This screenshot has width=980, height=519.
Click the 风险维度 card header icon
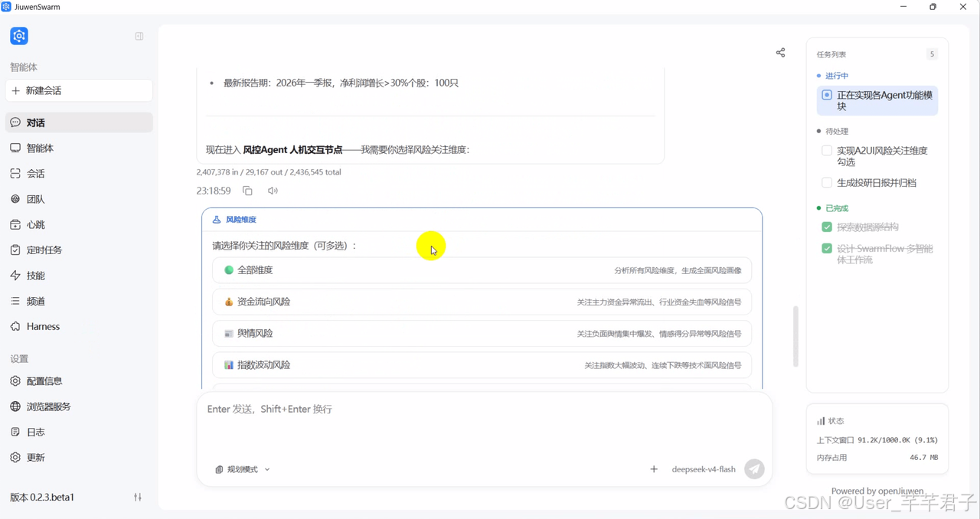pyautogui.click(x=217, y=220)
